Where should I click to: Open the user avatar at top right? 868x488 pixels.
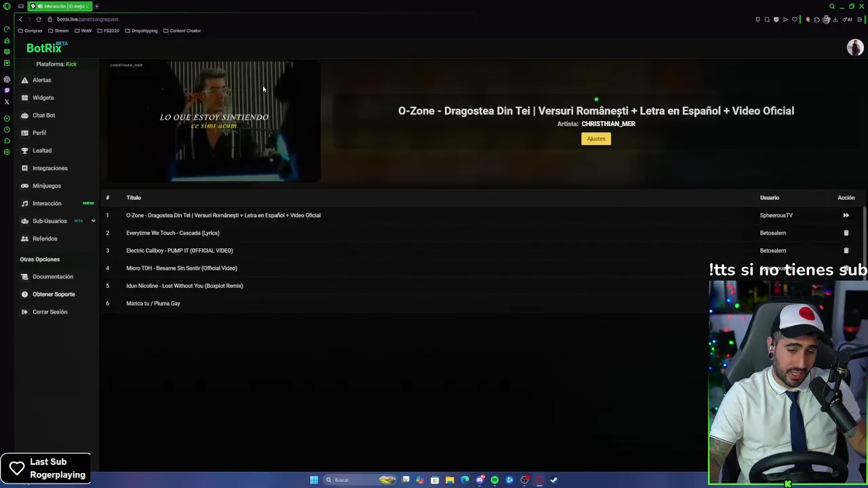click(854, 47)
